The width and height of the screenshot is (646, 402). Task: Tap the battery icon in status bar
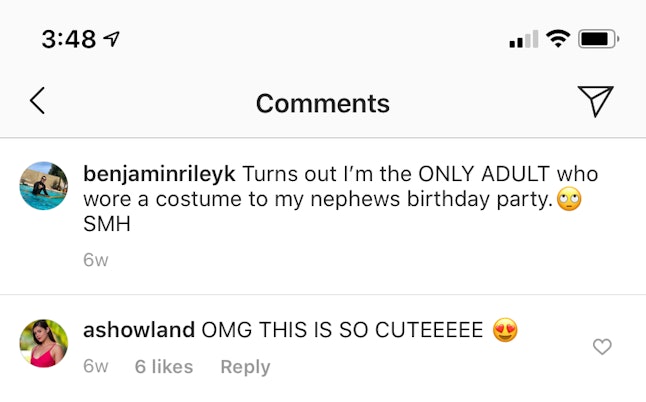(x=598, y=40)
